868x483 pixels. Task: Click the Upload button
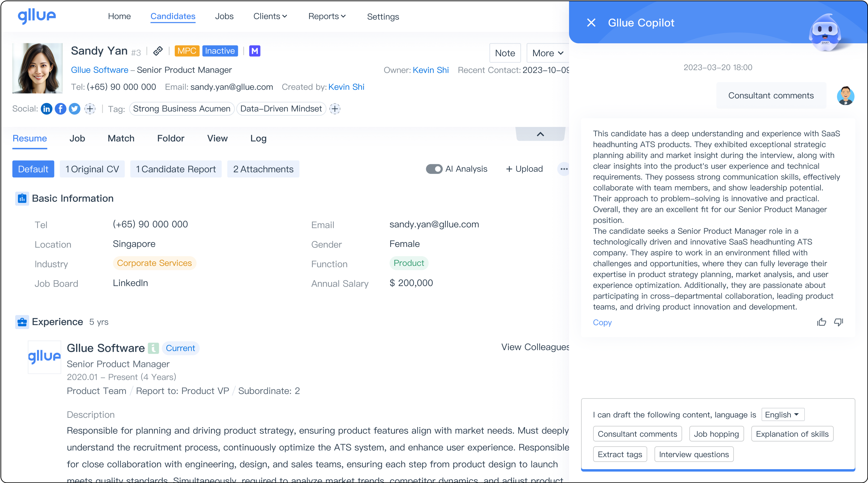524,169
